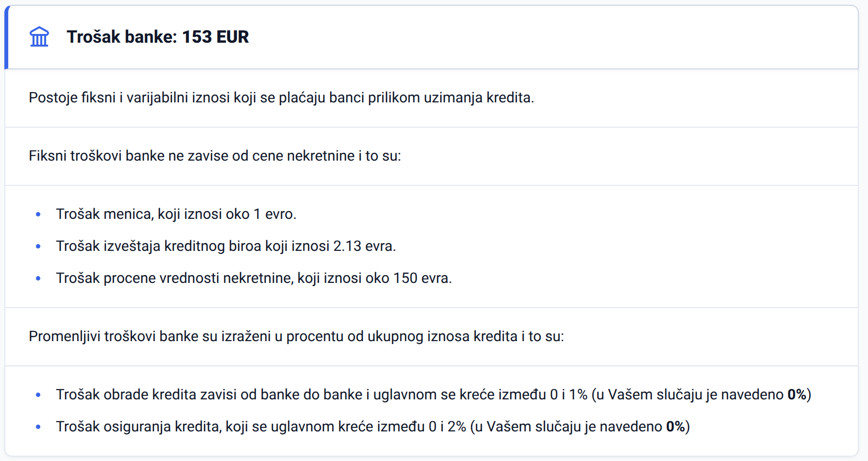Click the bullet before Trošak menica
Image resolution: width=868 pixels, height=461 pixels.
pyautogui.click(x=38, y=214)
